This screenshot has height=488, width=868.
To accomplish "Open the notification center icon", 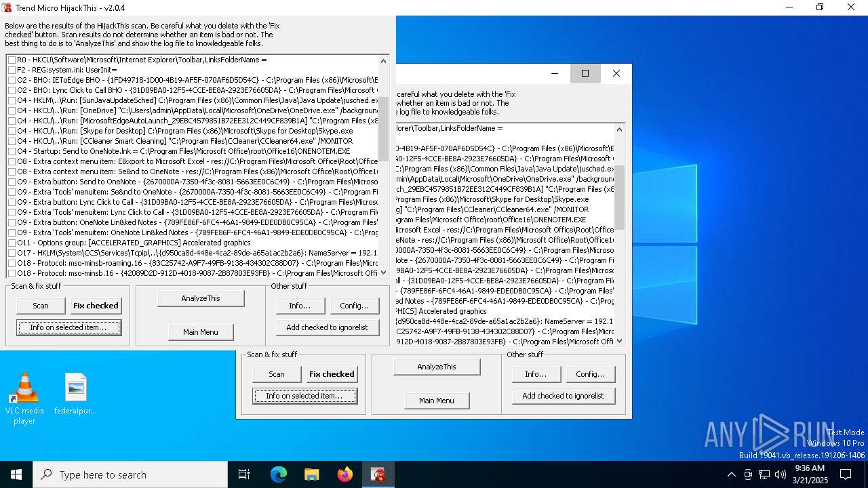I will (x=846, y=474).
